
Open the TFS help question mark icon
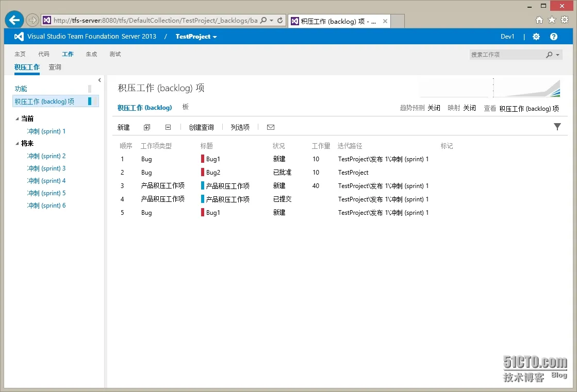click(553, 37)
